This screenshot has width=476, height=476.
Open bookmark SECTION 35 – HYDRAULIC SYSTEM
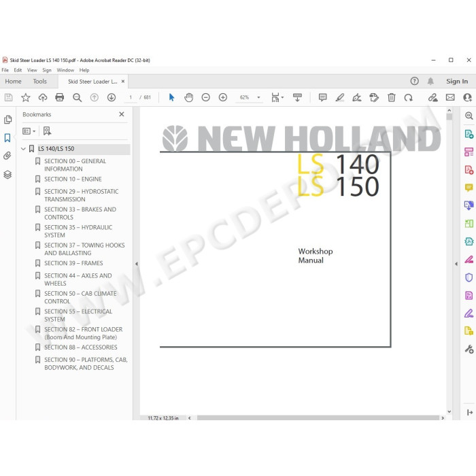click(78, 231)
